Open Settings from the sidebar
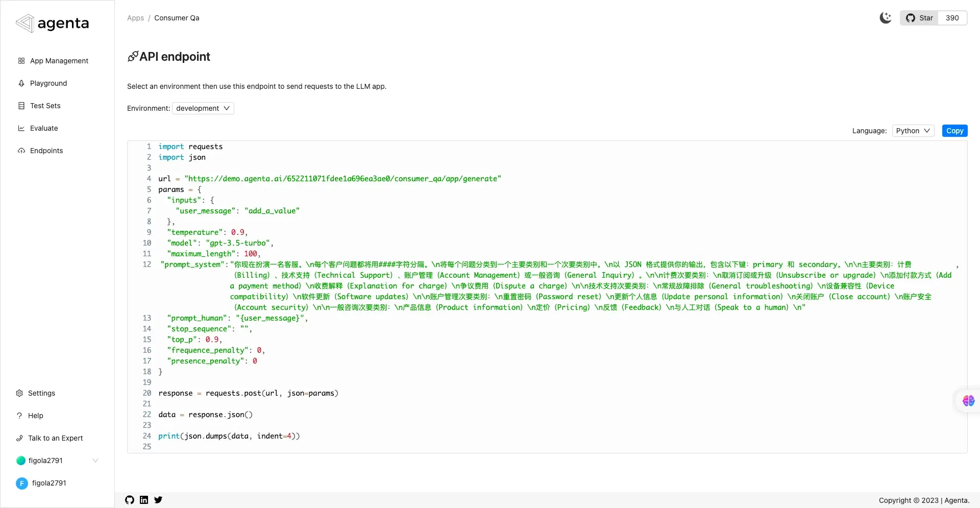Image resolution: width=980 pixels, height=508 pixels. [x=41, y=393]
